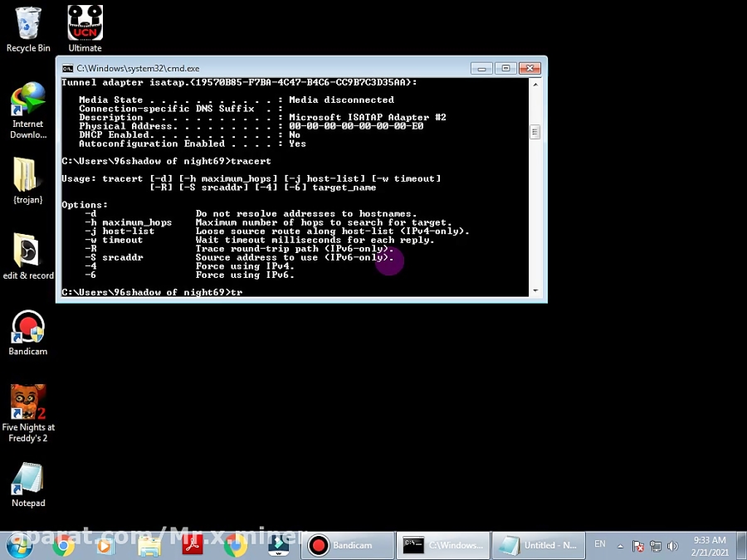Image resolution: width=747 pixels, height=560 pixels.
Task: Open the {trojan} folder on desktop
Action: coord(28,177)
